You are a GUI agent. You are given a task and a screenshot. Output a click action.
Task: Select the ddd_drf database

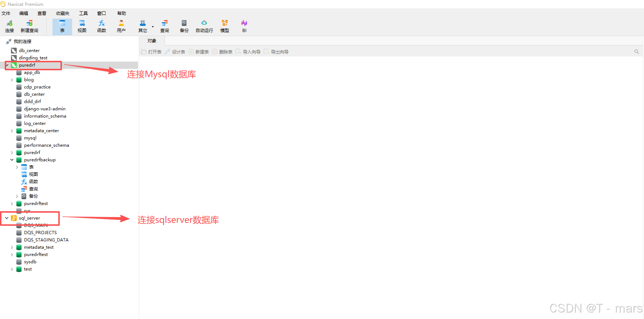pos(32,102)
